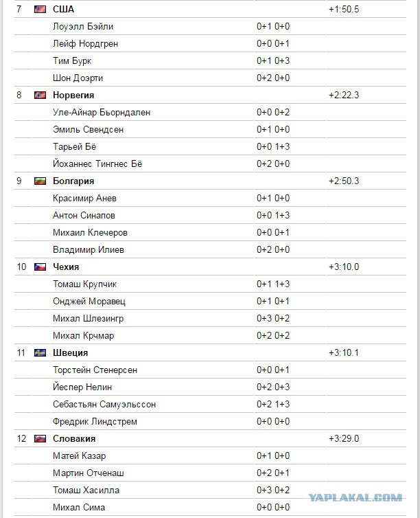Viewport: 420px width, 518px height.
Task: Open athlete Фредрик Линдстрем
Action: coord(95,422)
